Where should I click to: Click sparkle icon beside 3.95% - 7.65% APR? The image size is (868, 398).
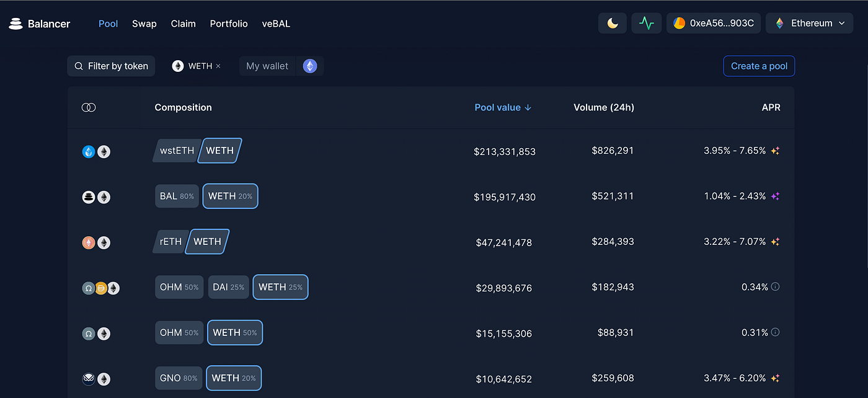[x=775, y=151]
